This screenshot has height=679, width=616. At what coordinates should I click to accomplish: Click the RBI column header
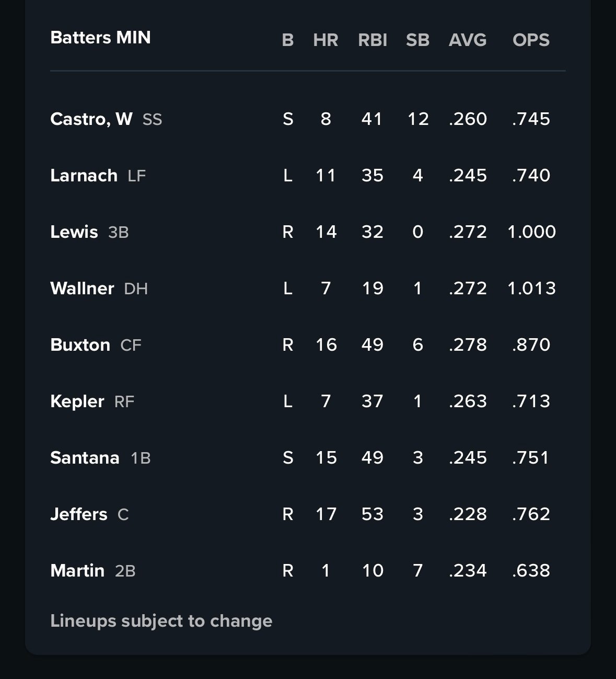tap(373, 40)
